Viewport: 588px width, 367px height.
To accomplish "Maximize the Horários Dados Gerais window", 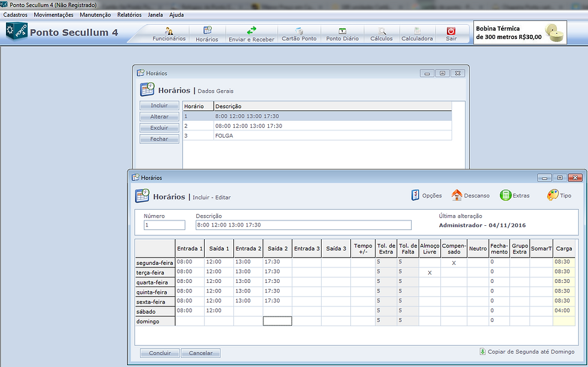I will 443,73.
